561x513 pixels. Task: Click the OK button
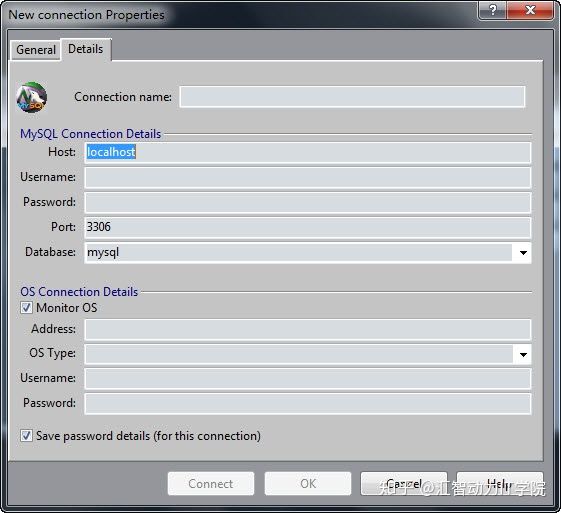coord(308,484)
